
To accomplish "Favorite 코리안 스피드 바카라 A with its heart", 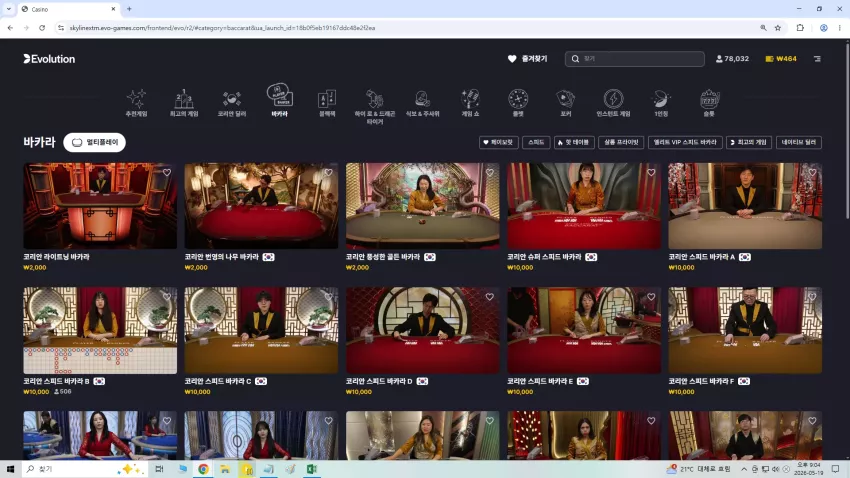I will [x=812, y=173].
